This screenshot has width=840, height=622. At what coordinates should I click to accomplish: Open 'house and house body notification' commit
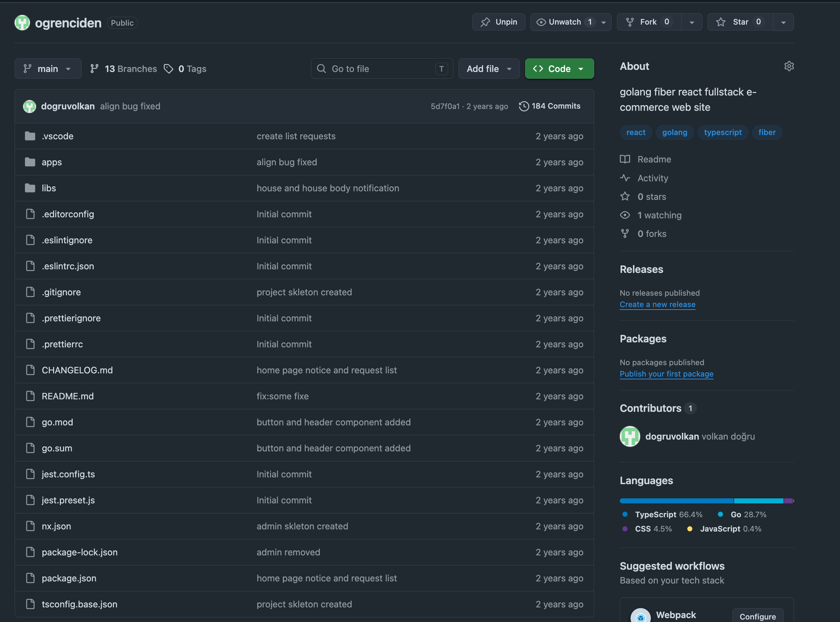click(328, 188)
